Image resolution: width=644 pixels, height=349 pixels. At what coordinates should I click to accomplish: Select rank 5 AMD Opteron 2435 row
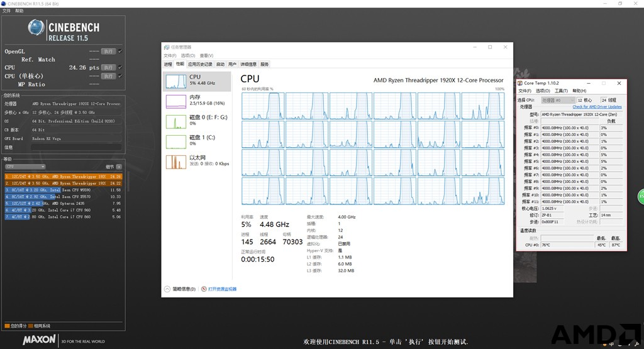(64, 203)
